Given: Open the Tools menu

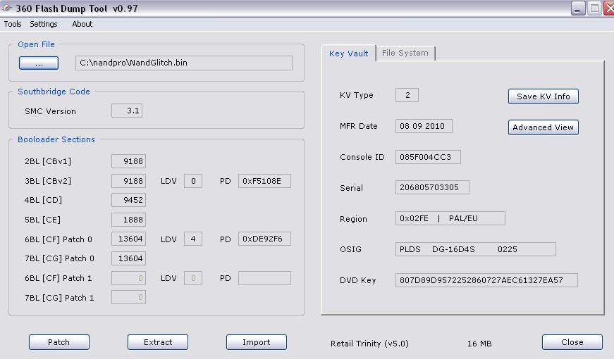Looking at the screenshot, I should (x=13, y=24).
